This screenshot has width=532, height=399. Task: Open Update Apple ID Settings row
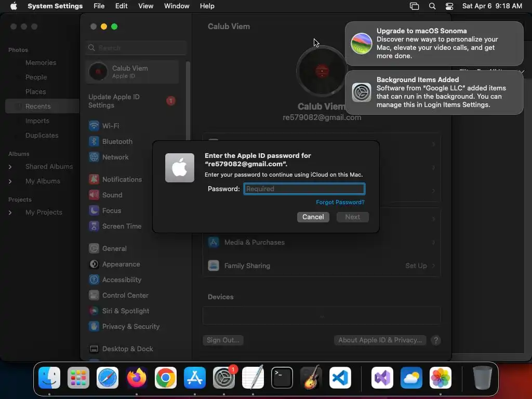(x=132, y=101)
